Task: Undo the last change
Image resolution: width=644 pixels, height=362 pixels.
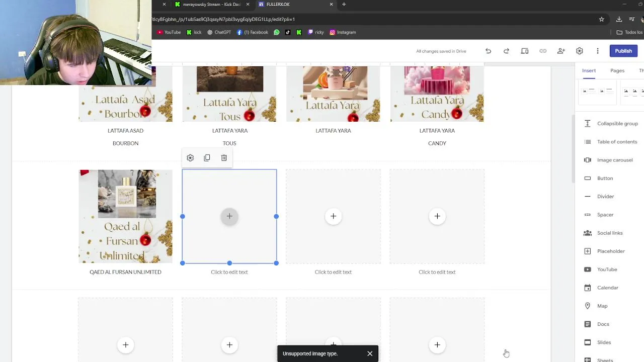Action: point(488,51)
